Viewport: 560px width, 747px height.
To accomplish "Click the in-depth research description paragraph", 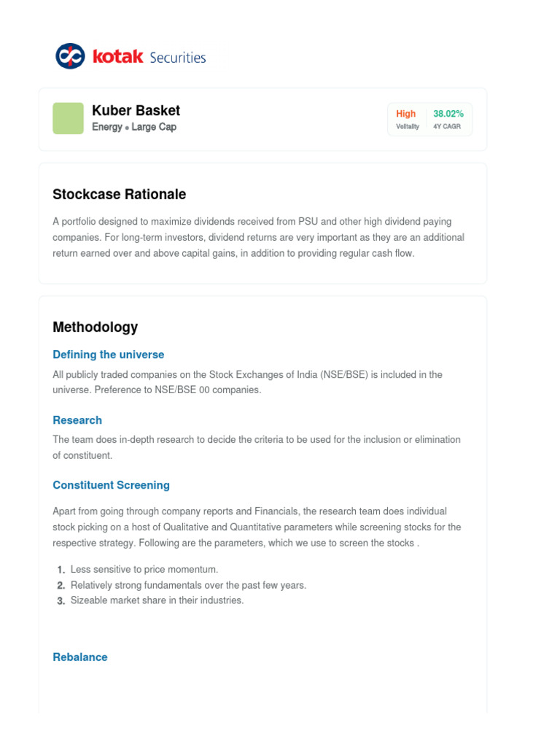I will (256, 447).
